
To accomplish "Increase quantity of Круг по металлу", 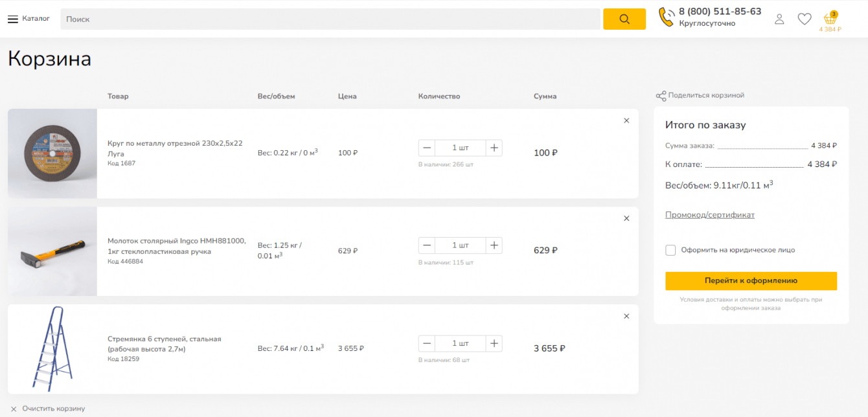I will pyautogui.click(x=494, y=148).
